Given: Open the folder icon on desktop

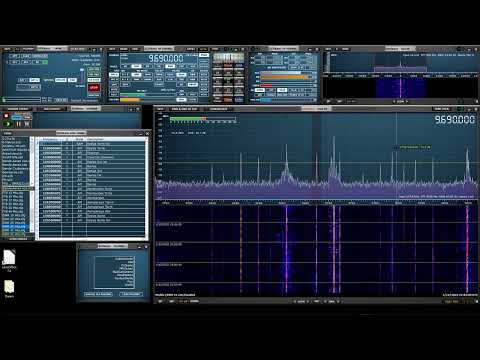Looking at the screenshot, I should [9, 287].
